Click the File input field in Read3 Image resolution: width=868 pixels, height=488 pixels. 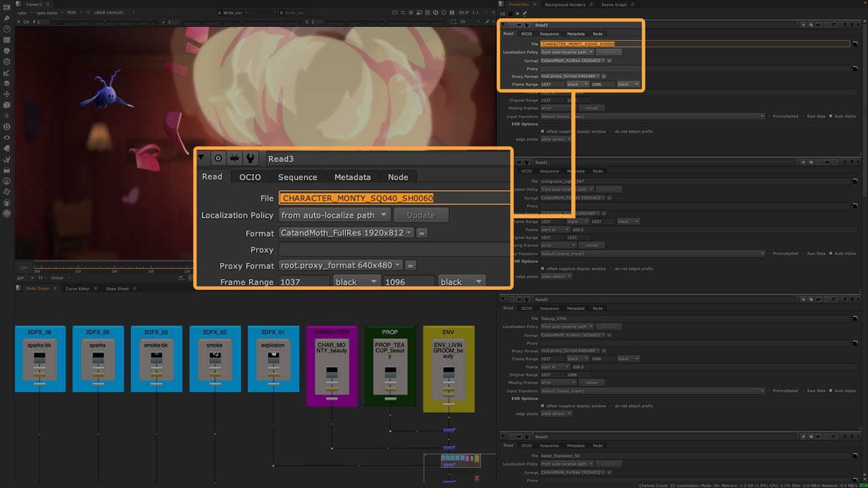click(392, 198)
